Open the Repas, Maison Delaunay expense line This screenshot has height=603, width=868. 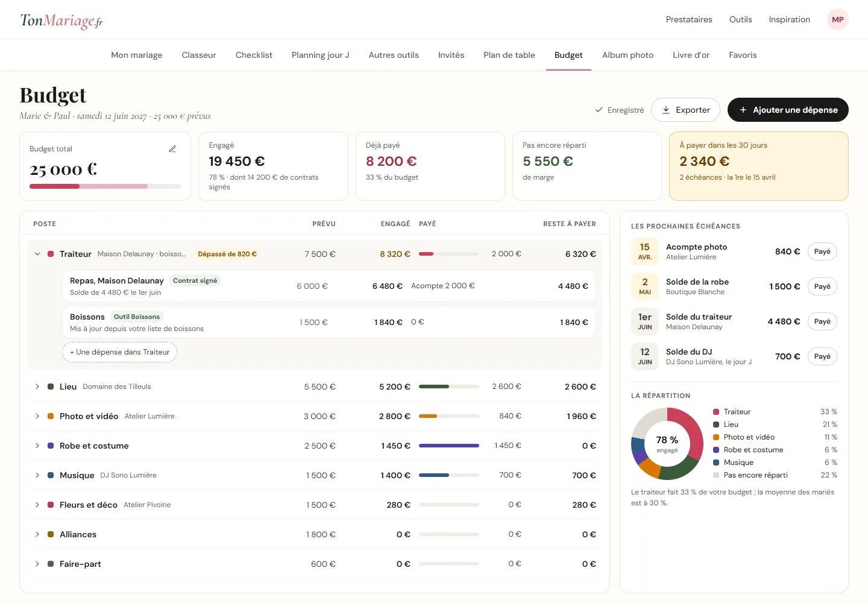(329, 286)
